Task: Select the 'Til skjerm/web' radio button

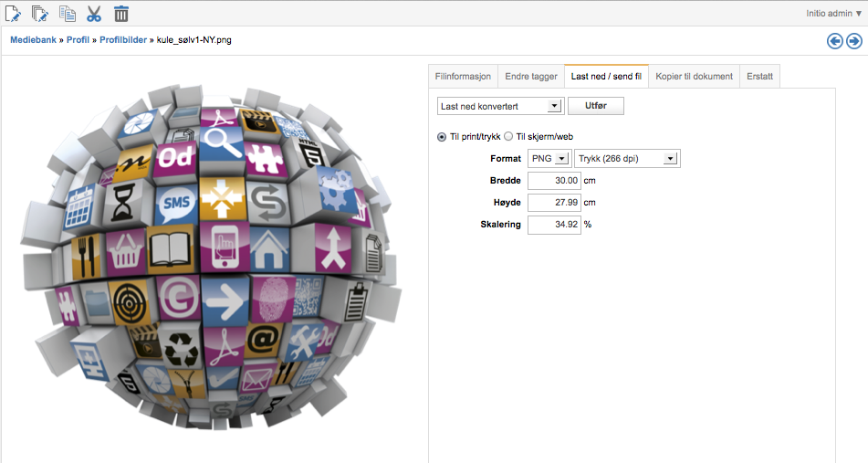Action: click(508, 136)
